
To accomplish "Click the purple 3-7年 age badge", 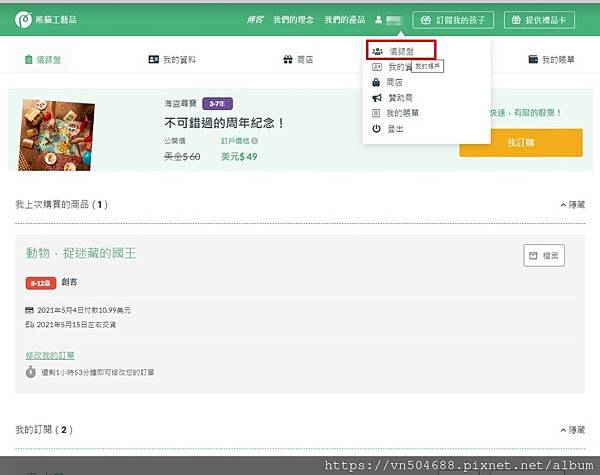I will click(x=217, y=104).
